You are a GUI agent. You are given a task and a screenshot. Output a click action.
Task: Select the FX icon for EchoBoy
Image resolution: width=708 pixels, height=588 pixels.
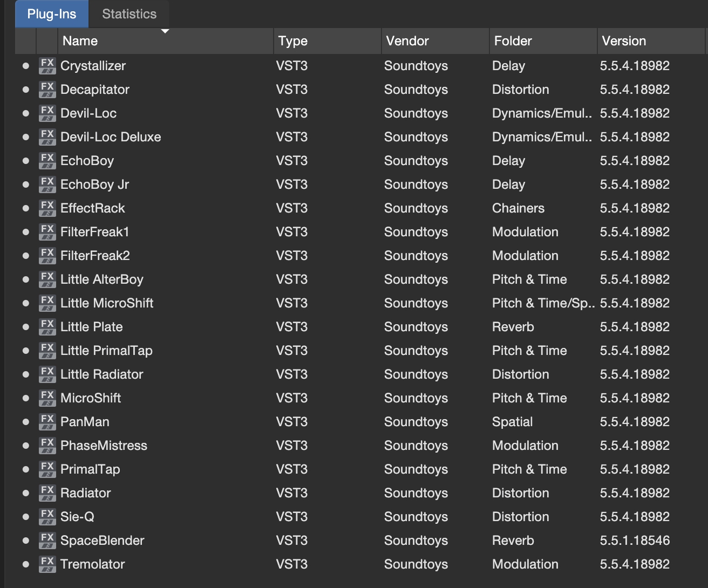pyautogui.click(x=47, y=161)
